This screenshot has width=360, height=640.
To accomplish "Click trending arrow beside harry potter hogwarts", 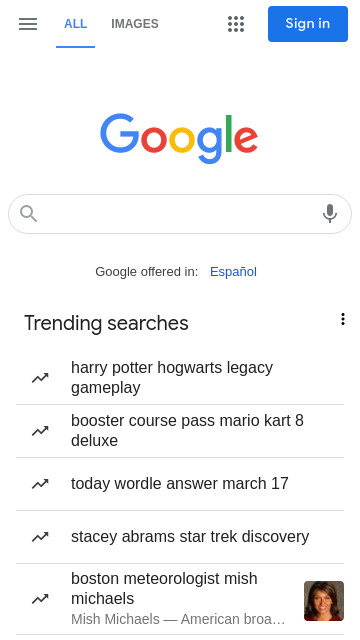I will [x=40, y=378].
